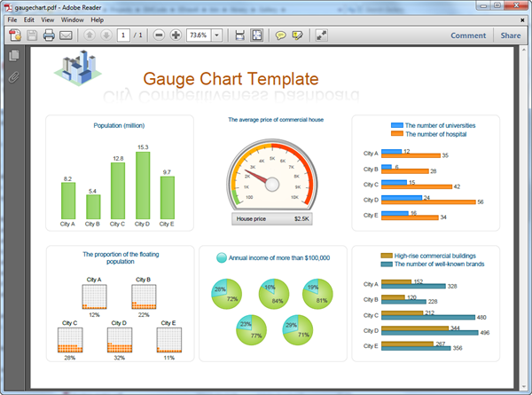Image resolution: width=532 pixels, height=395 pixels.
Task: Click the zoom percentage field 73.6%
Action: [199, 35]
